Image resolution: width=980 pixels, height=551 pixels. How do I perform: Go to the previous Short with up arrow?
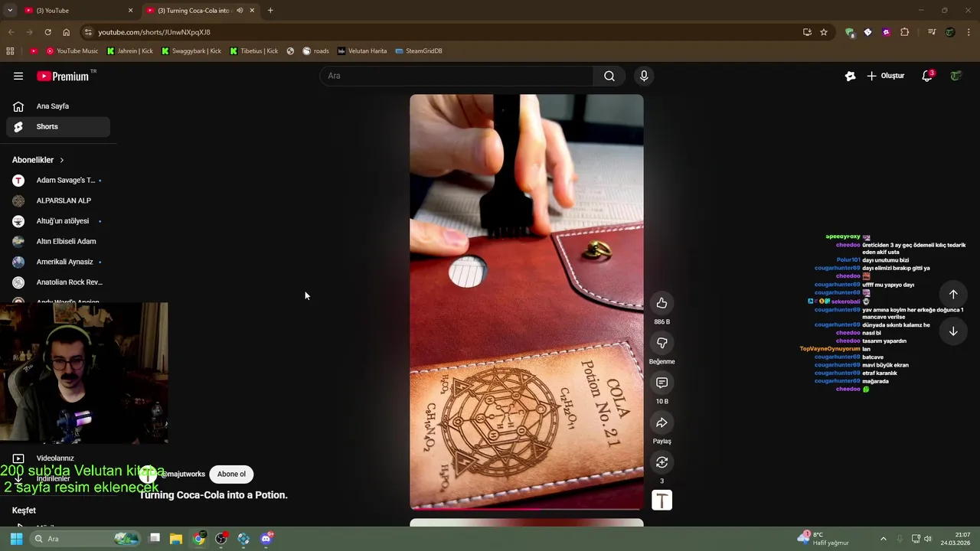point(953,295)
